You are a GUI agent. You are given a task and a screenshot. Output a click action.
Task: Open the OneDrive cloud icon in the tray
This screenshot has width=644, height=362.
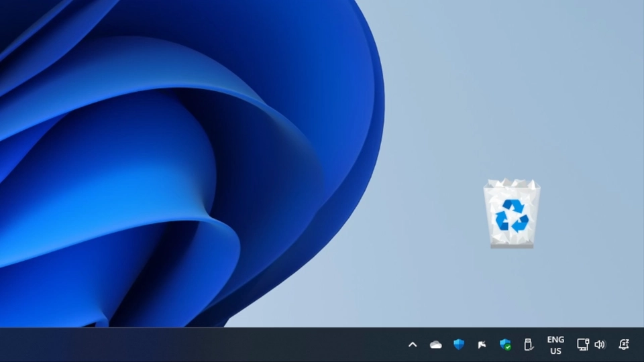(x=436, y=345)
